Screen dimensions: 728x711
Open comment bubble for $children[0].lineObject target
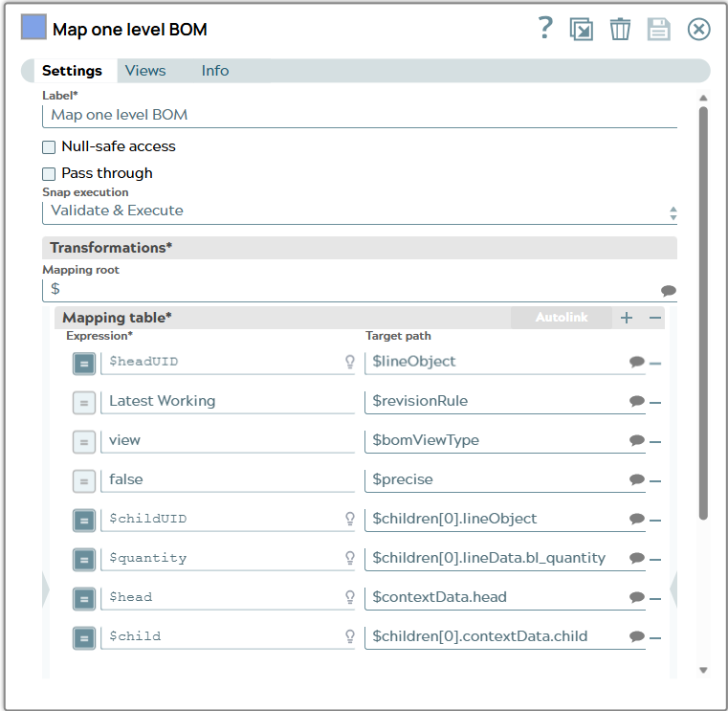coord(636,519)
